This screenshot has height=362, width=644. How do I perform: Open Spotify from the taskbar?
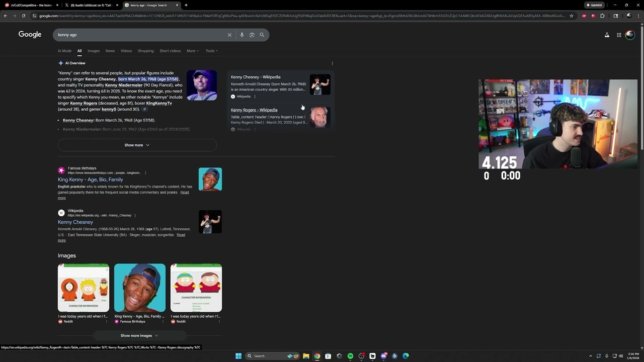pyautogui.click(x=350, y=356)
